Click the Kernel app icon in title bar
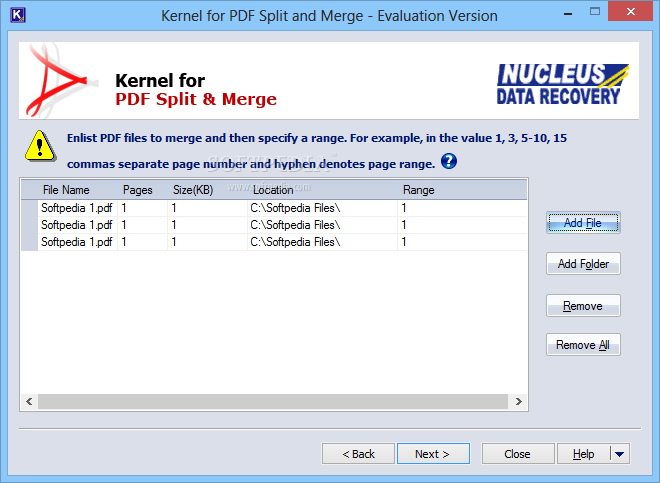660x483 pixels. (18, 15)
